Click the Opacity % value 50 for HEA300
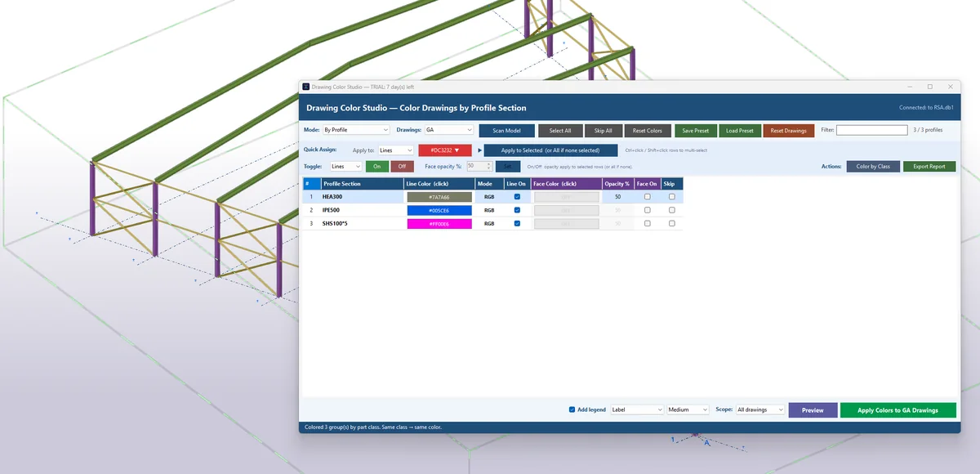 (617, 197)
